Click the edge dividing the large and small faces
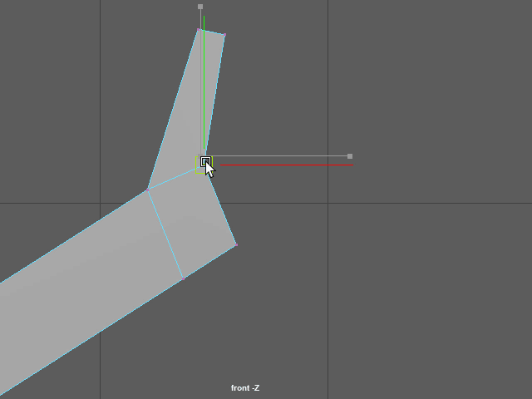This screenshot has height=399, width=532. [165, 234]
